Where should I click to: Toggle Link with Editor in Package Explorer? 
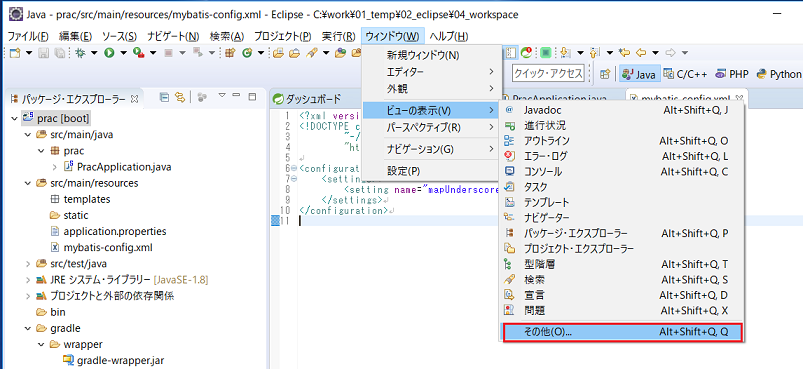click(179, 97)
